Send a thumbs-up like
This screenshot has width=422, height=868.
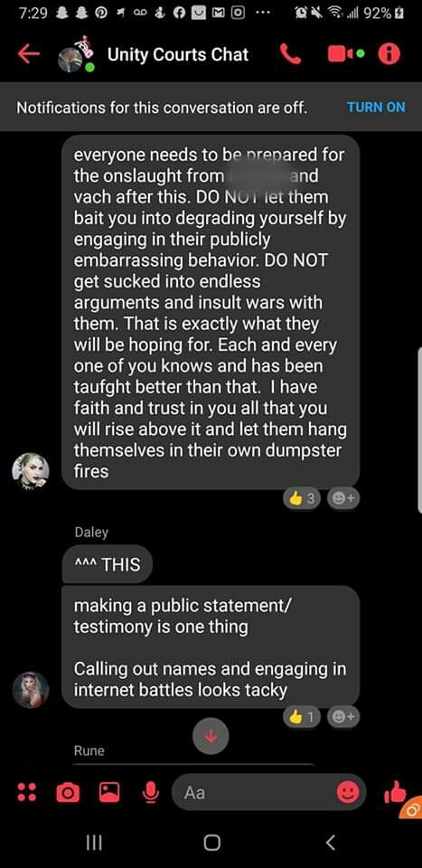[x=395, y=792]
